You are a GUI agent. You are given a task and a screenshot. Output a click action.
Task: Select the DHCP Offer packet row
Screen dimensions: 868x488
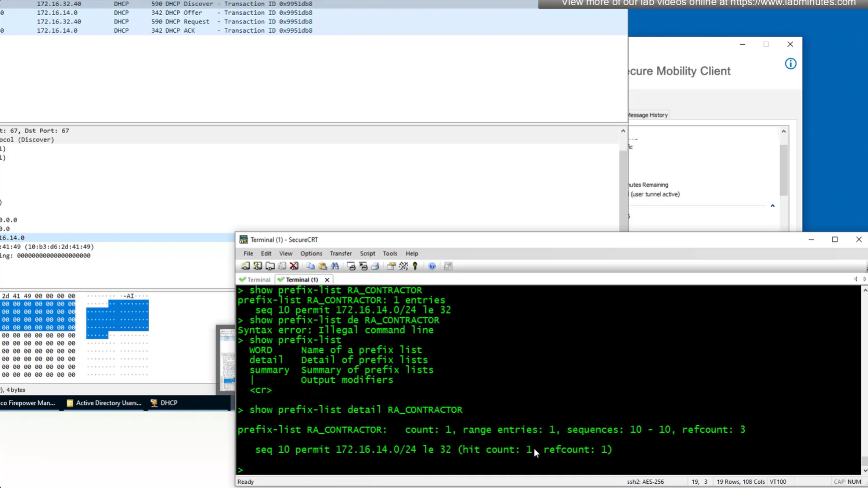[208, 12]
